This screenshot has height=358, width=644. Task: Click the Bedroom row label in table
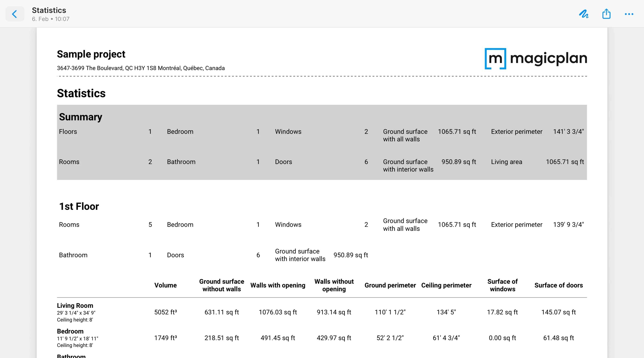[x=70, y=331]
